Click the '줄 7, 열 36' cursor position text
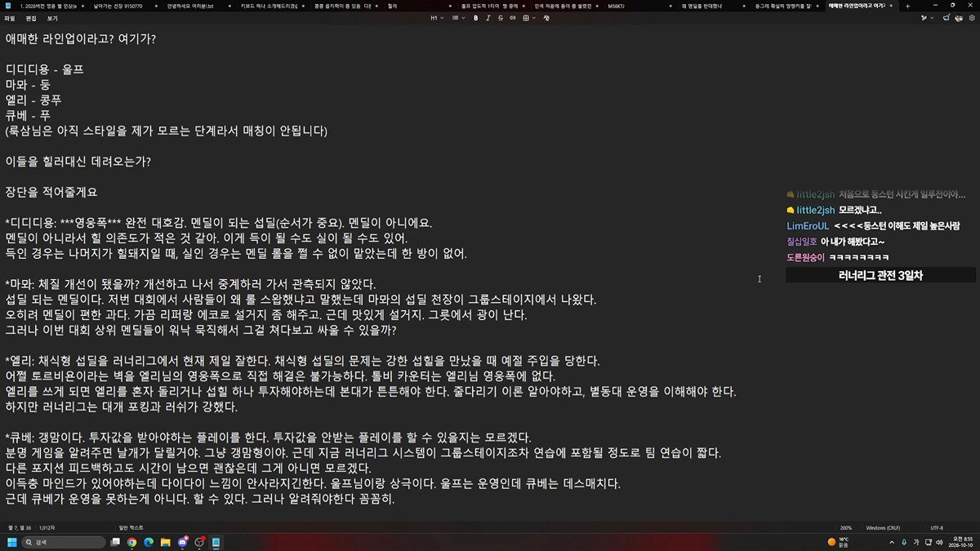 (18, 528)
